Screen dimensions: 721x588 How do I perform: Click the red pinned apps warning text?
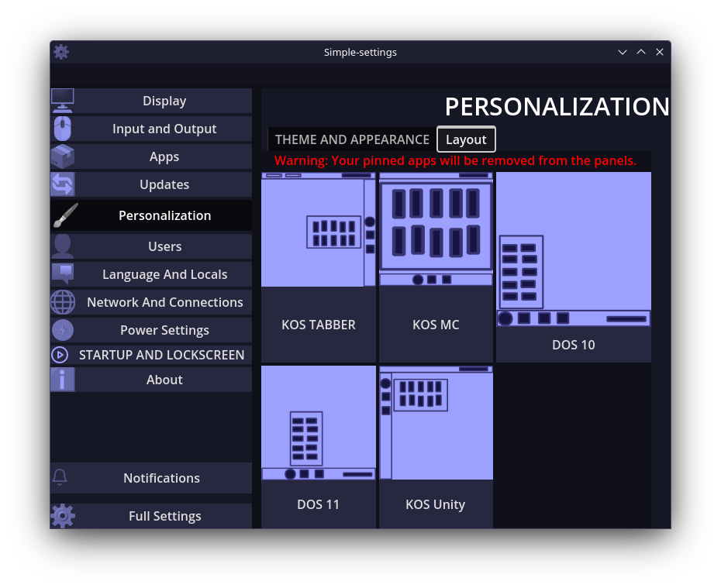[x=455, y=161]
